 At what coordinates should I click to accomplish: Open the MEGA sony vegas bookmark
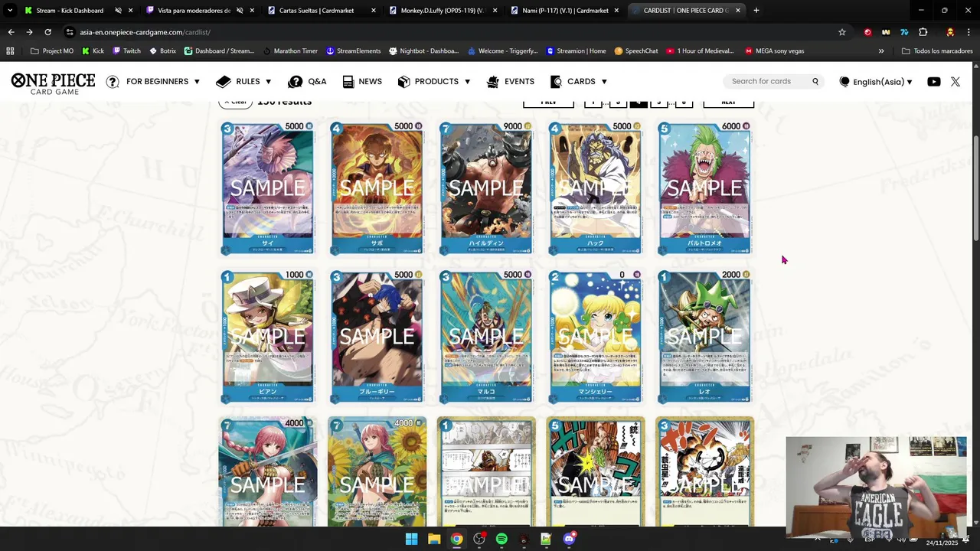tap(773, 51)
